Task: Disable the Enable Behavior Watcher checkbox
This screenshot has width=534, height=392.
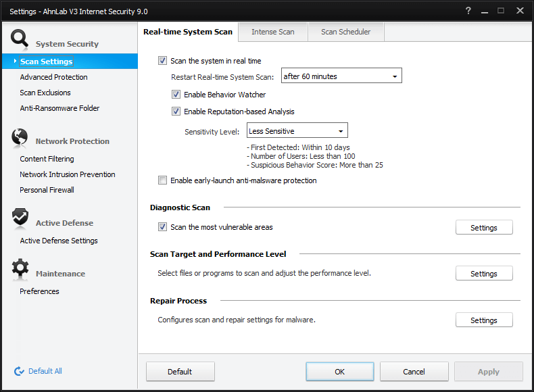Action: [176, 95]
